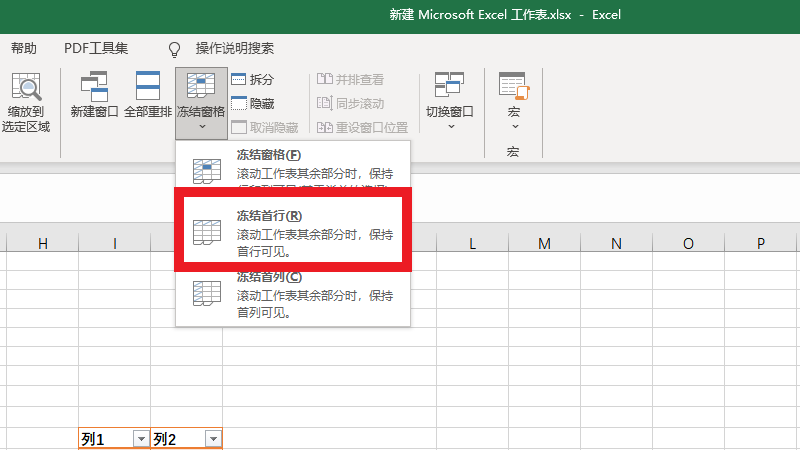The width and height of the screenshot is (800, 450).
Task: Click the lightbulb search icon
Action: [175, 49]
